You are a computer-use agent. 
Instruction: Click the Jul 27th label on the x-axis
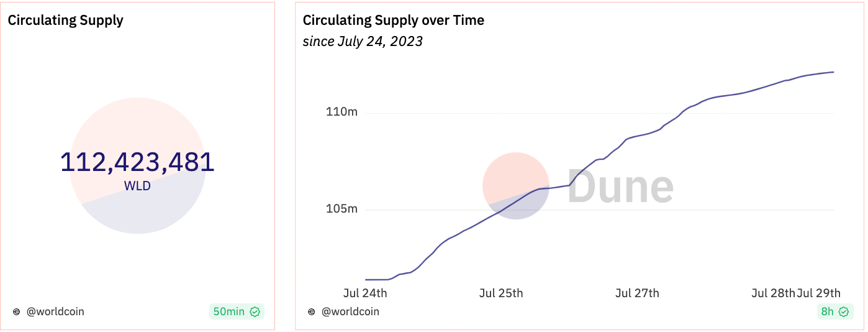637,293
